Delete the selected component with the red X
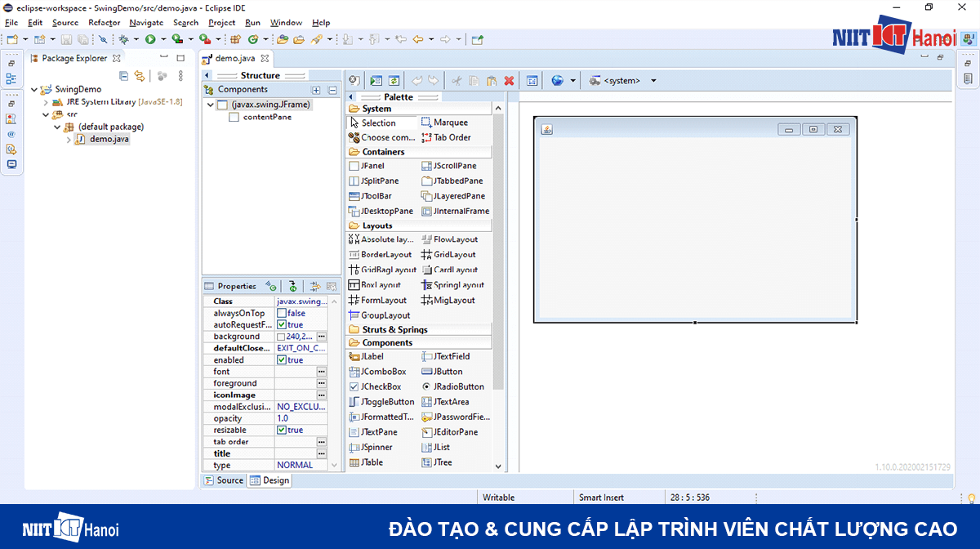This screenshot has height=549, width=980. pyautogui.click(x=510, y=80)
